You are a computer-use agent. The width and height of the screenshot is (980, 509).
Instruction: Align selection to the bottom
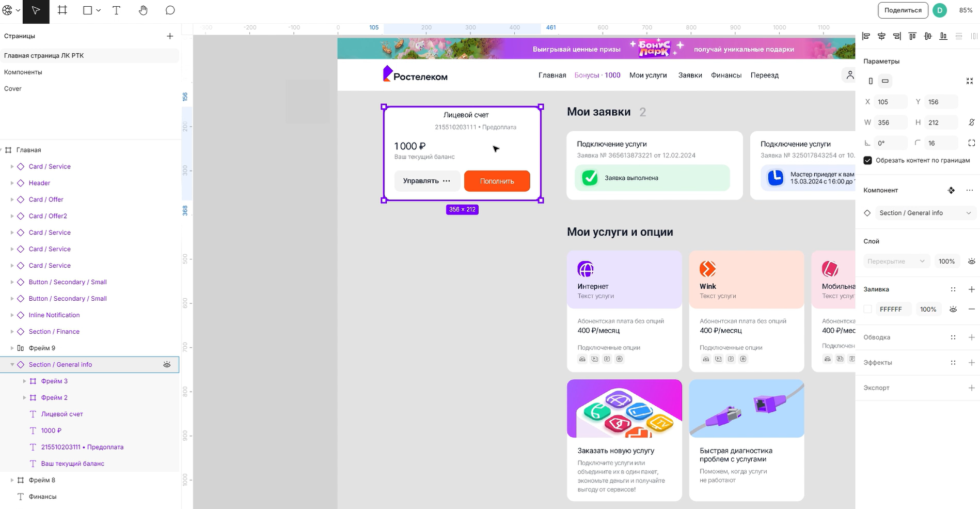(x=943, y=36)
